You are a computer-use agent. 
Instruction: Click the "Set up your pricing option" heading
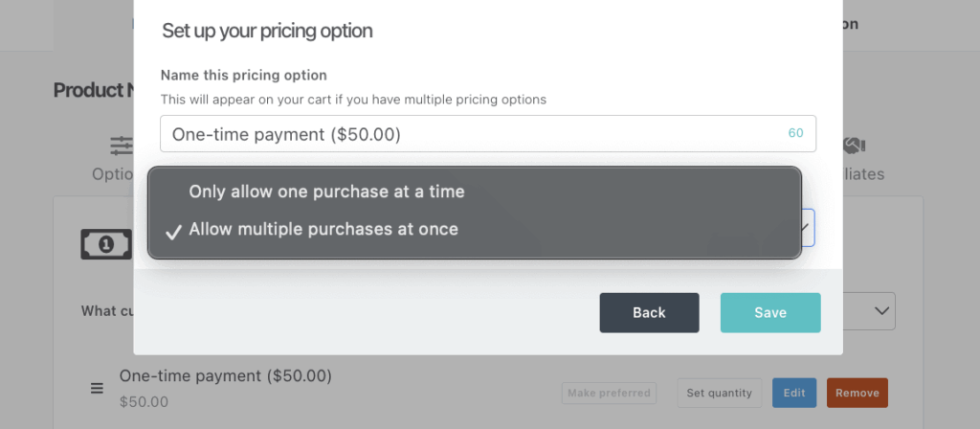click(267, 31)
